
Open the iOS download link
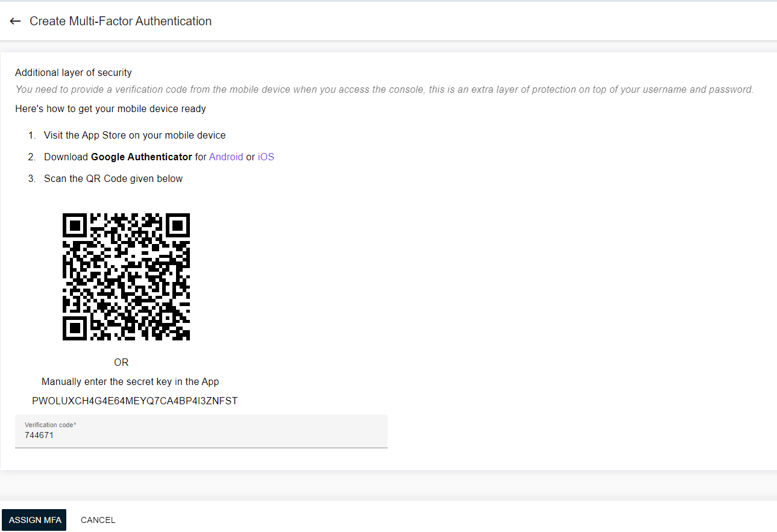(266, 157)
